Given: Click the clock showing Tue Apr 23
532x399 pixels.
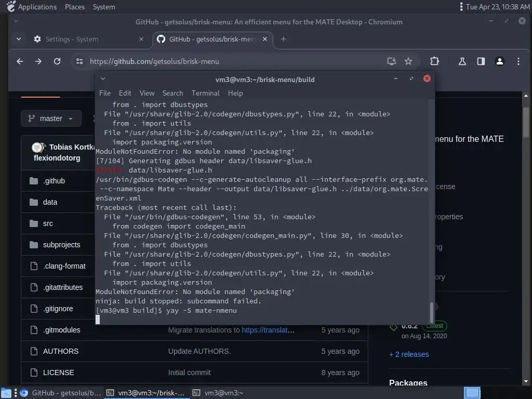Looking at the screenshot, I should [x=498, y=7].
